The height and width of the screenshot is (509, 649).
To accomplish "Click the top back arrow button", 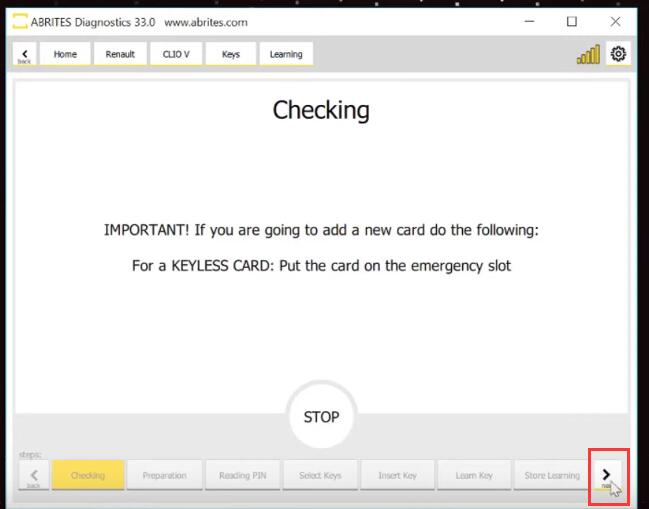I will click(23, 54).
